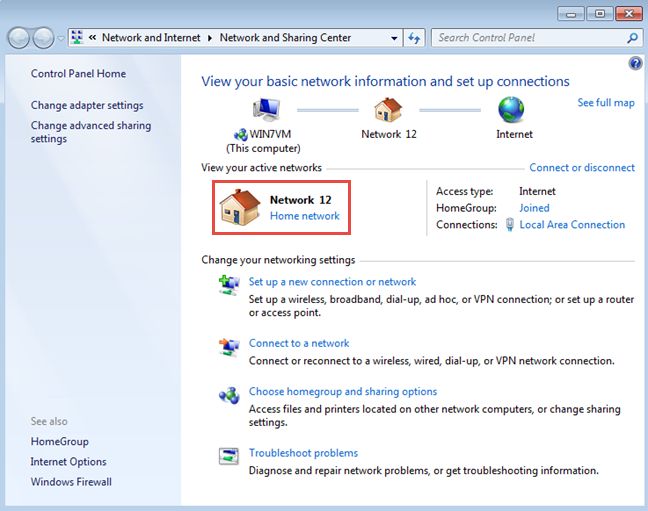Screen dimensions: 648x511
Task: Open Internet Options under See also
Action: 68,461
